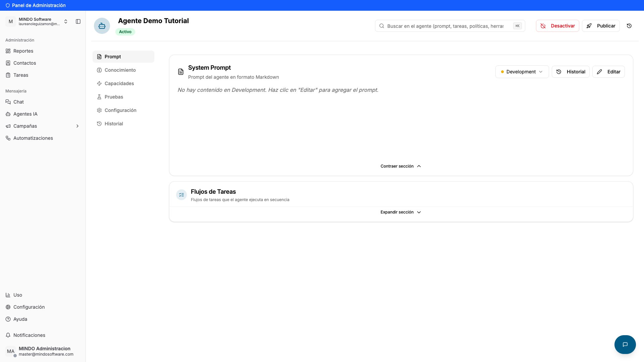Open Agentes IA in the sidebar
Image resolution: width=644 pixels, height=362 pixels.
click(43, 114)
